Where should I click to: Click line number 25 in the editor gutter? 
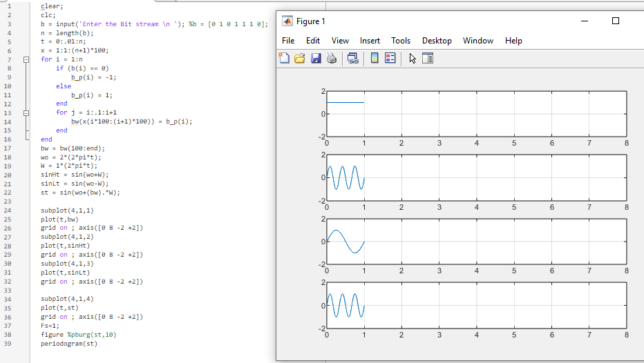pyautogui.click(x=8, y=219)
